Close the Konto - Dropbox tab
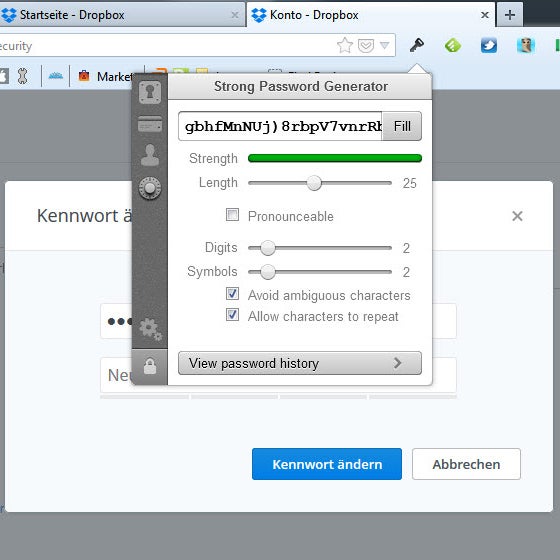The width and height of the screenshot is (560, 560). coord(485,15)
